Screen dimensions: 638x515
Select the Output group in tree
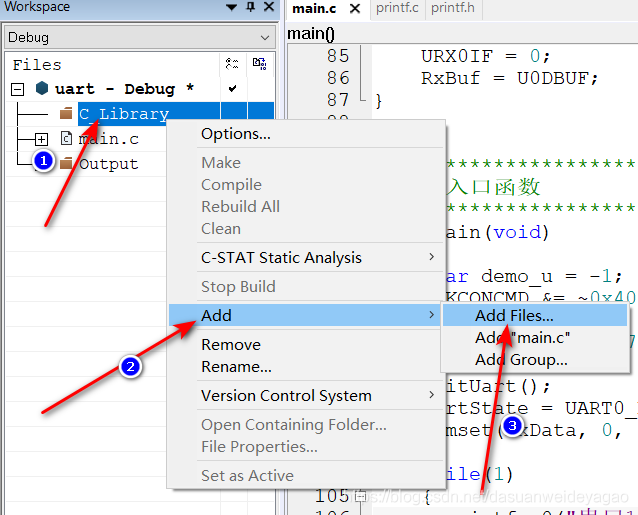(109, 164)
